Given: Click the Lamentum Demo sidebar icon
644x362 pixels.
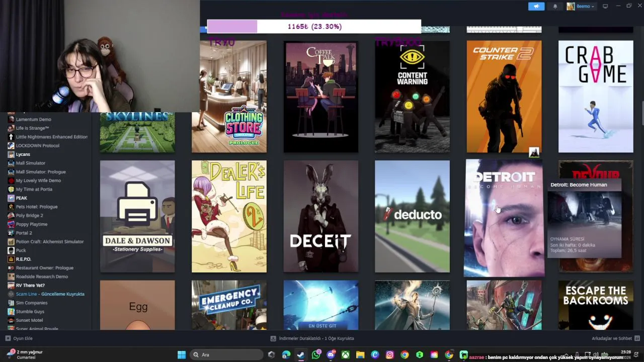Looking at the screenshot, I should (x=11, y=119).
